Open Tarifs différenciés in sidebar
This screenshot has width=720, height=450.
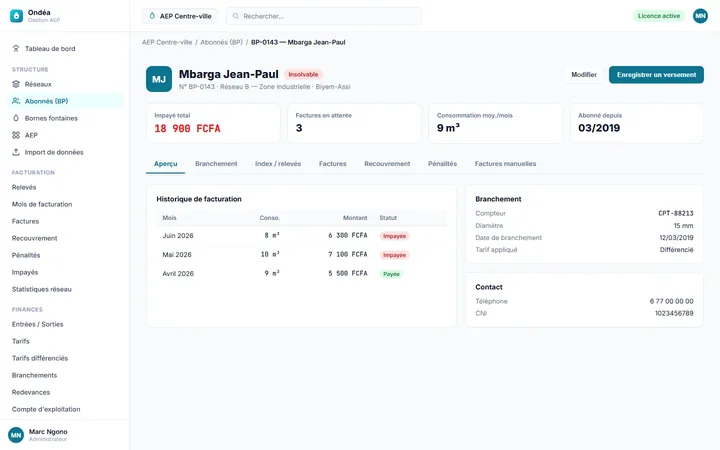39,358
